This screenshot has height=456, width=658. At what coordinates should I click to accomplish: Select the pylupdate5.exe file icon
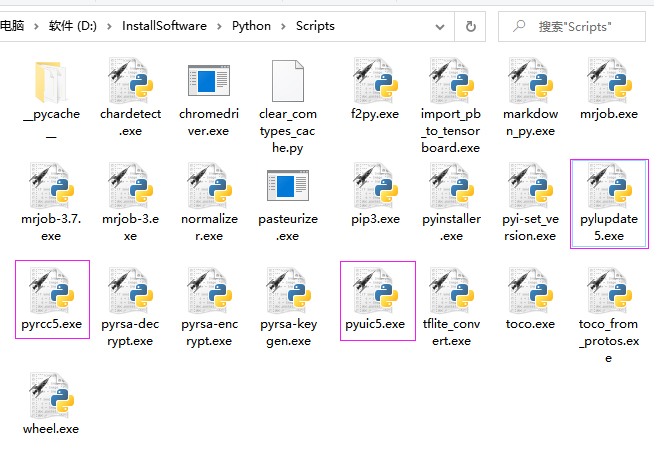(609, 186)
